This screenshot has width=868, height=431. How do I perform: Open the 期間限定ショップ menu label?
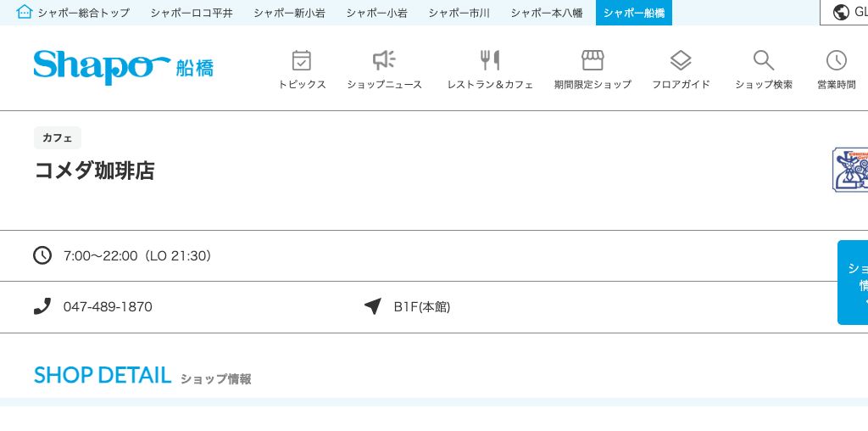coord(593,85)
